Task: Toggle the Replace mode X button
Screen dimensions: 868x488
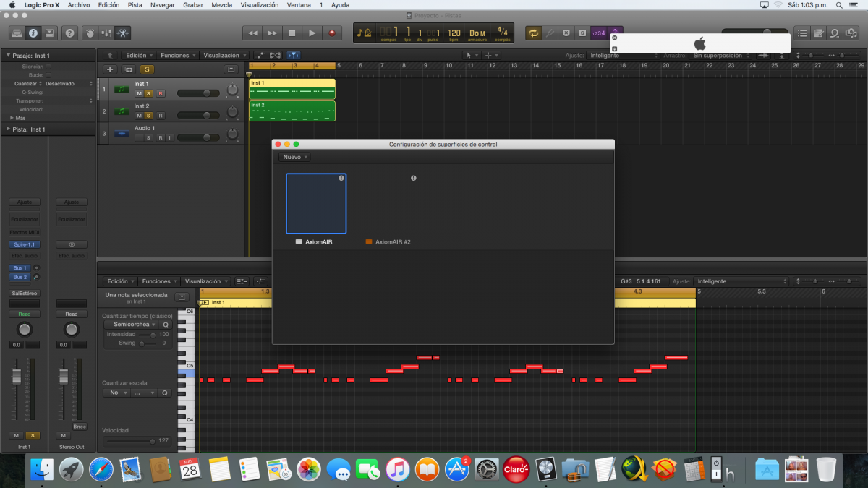Action: (566, 33)
